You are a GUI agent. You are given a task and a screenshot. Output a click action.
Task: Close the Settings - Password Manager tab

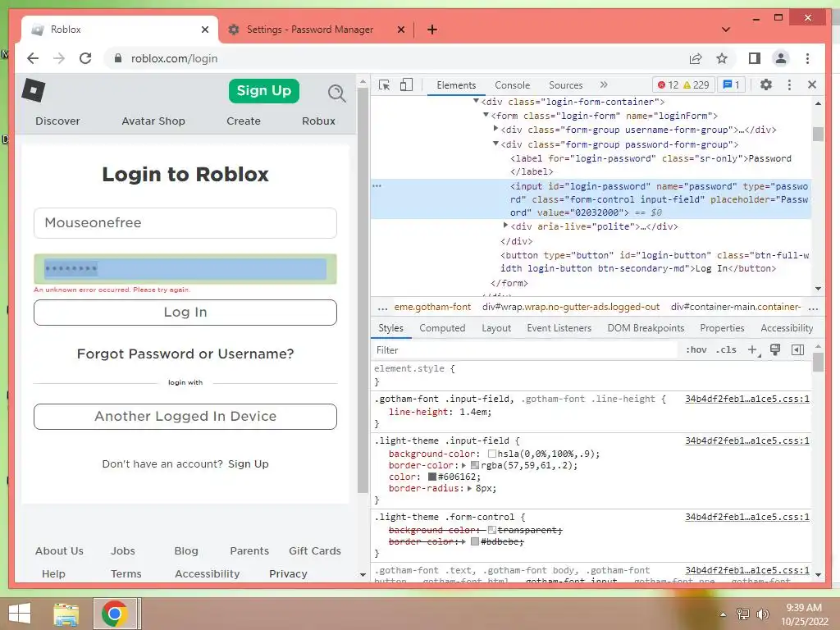400,30
